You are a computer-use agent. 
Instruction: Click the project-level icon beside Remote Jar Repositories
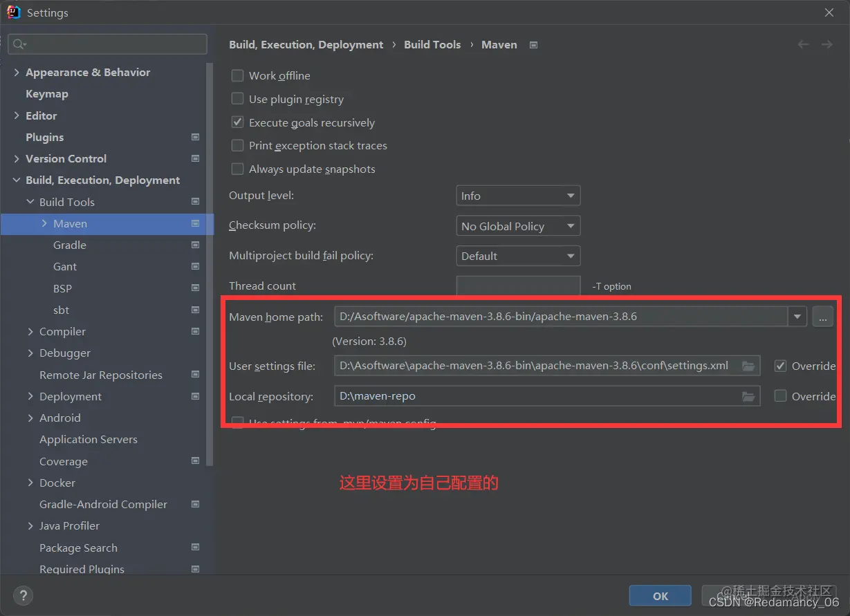tap(196, 375)
